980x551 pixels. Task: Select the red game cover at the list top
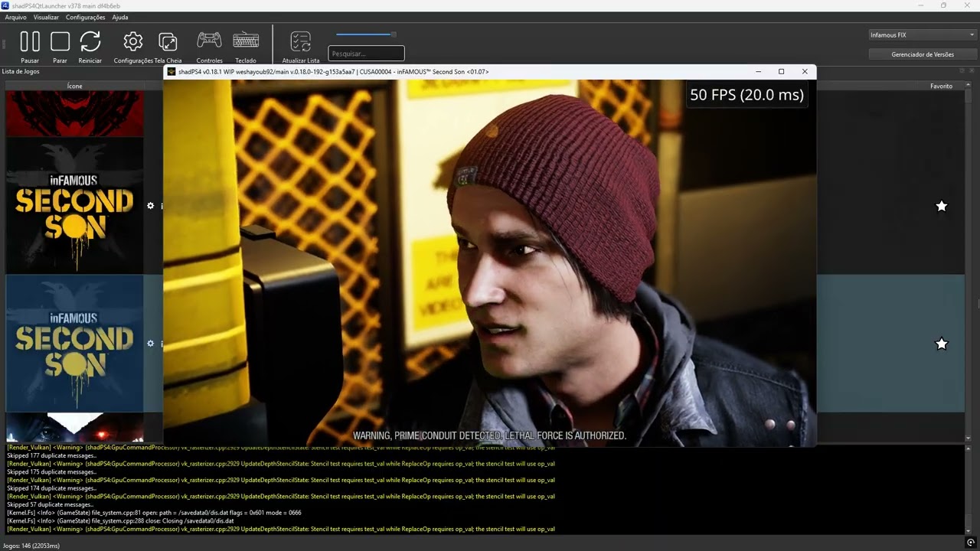[75, 113]
